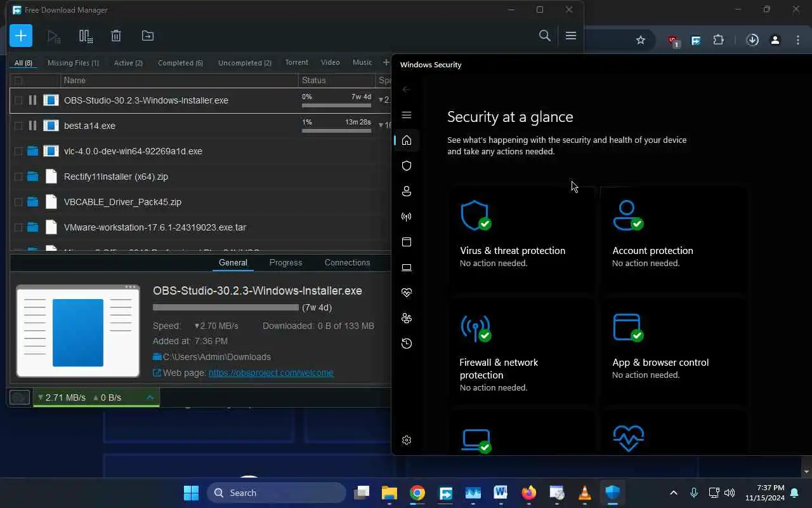The height and width of the screenshot is (508, 812).
Task: Open Family options sidebar icon
Action: (x=407, y=318)
